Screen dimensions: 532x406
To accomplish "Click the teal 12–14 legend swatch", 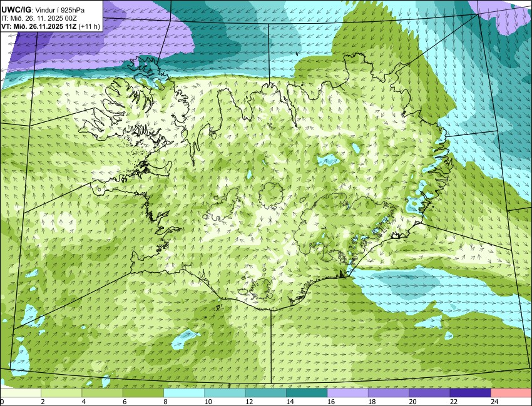I will [x=266, y=393].
